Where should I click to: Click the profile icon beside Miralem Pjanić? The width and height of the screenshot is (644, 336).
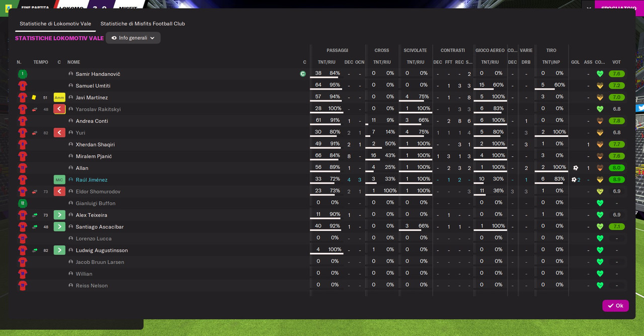pyautogui.click(x=71, y=156)
